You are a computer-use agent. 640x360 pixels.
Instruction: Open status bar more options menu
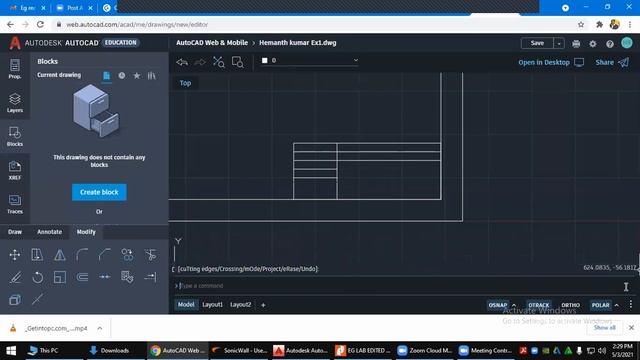point(631,304)
